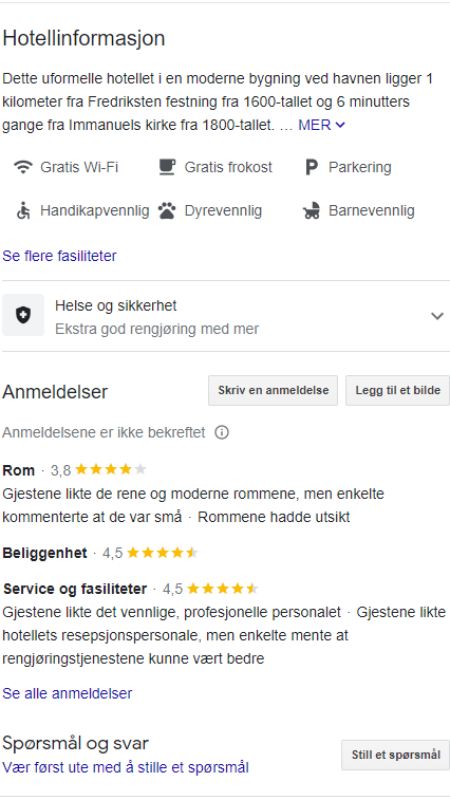Viewport: 450px width, 800px height.
Task: Click the Helse og sikkerhet shield icon
Action: pyautogui.click(x=23, y=316)
